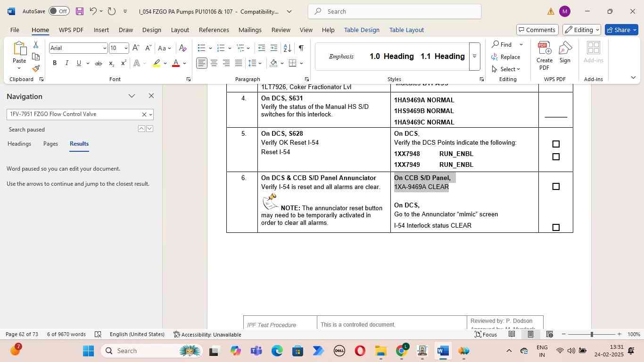Apply Italic formatting
The width and height of the screenshot is (644, 362).
66,63
